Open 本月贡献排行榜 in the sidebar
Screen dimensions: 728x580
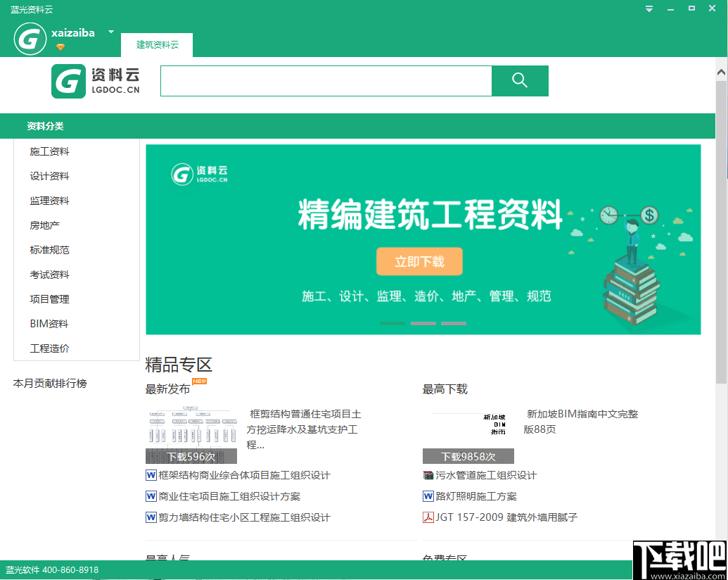tap(49, 384)
